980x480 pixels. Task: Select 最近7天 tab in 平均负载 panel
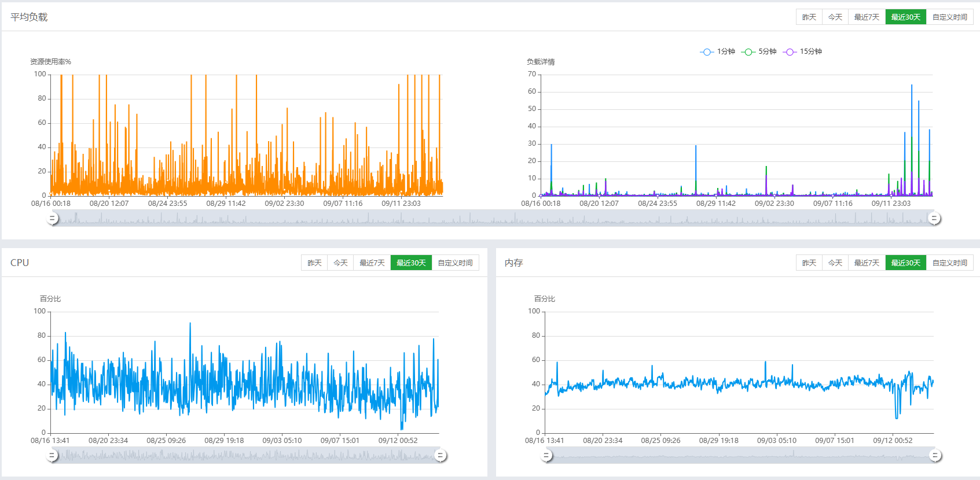(867, 17)
